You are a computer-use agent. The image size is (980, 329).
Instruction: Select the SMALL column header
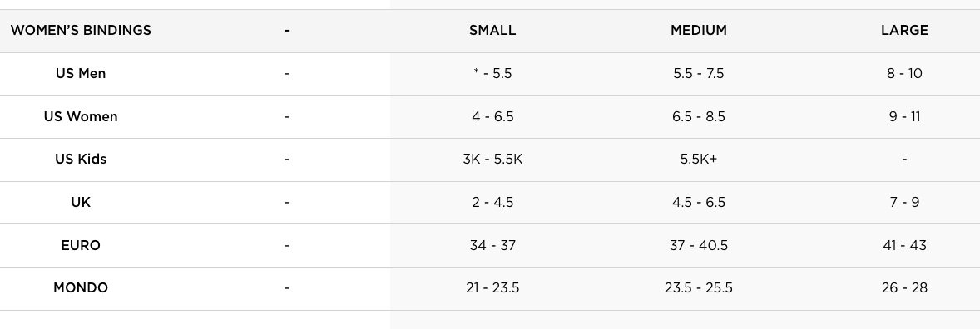point(492,30)
